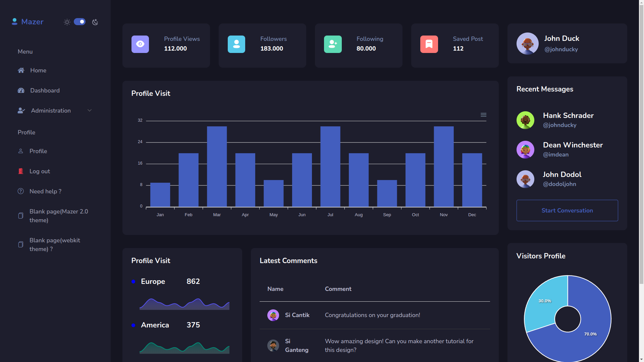Click the moon dark-mode icon
Screen dimensions: 644x362
pos(95,22)
